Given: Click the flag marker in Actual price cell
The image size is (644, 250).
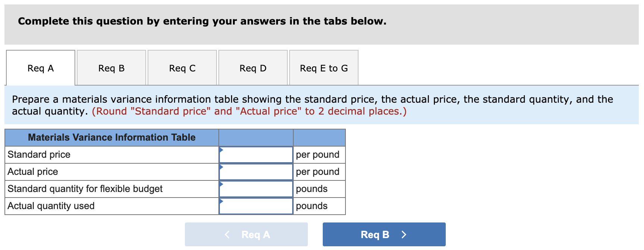Looking at the screenshot, I should pos(221,167).
